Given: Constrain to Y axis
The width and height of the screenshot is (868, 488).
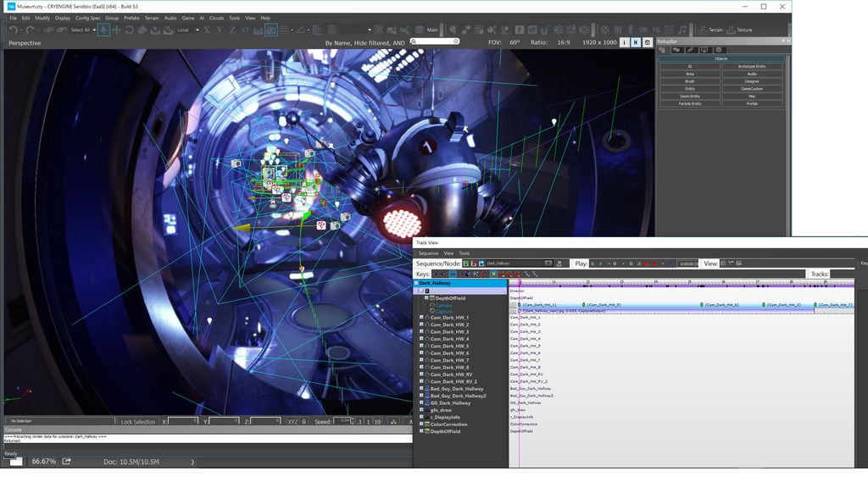Looking at the screenshot, I should [220, 30].
